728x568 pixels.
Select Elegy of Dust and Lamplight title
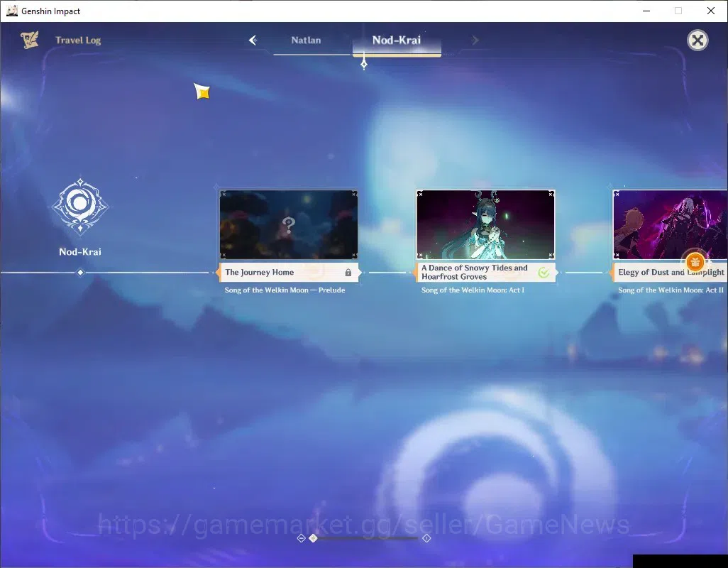[x=671, y=272]
